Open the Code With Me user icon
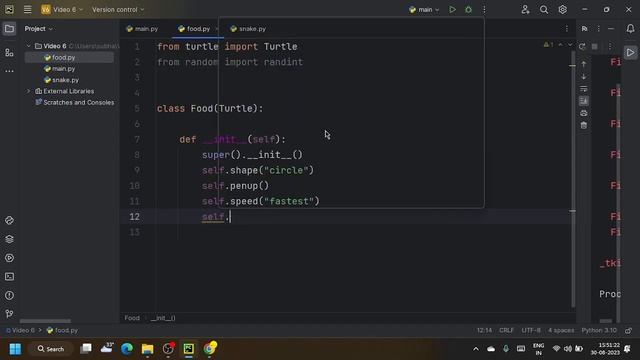Screen dimensions: 640x360 point(525,9)
